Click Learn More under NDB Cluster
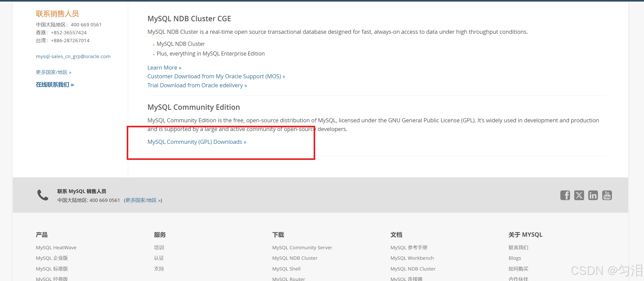The height and width of the screenshot is (281, 644). (164, 68)
